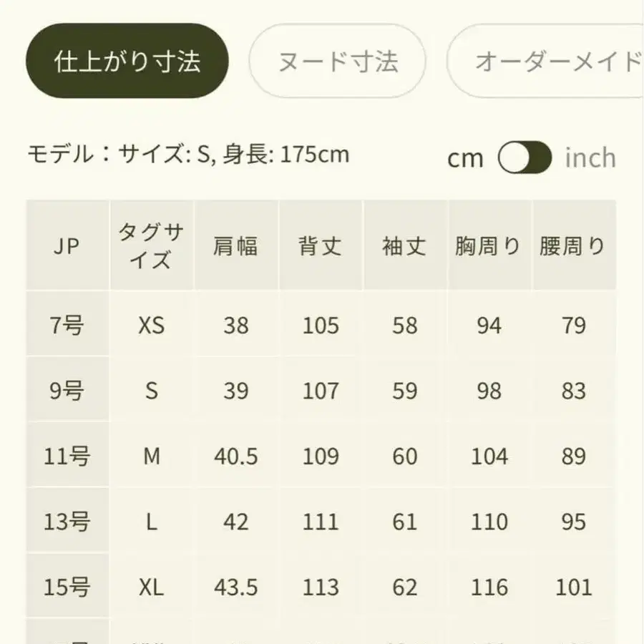Viewport: 644px width, 644px height.
Task: Select the 袖丈 column header
Action: point(405,245)
